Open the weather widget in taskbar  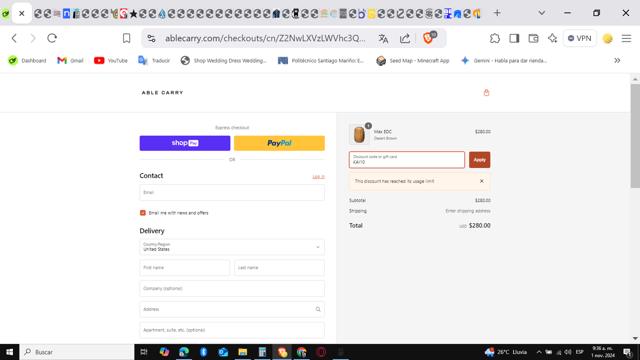point(506,352)
